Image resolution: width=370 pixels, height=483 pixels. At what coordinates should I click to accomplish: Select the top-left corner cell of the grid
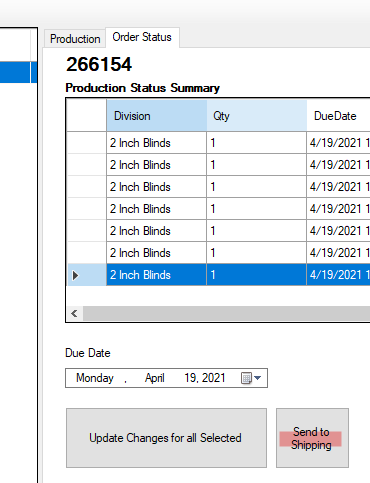(87, 115)
